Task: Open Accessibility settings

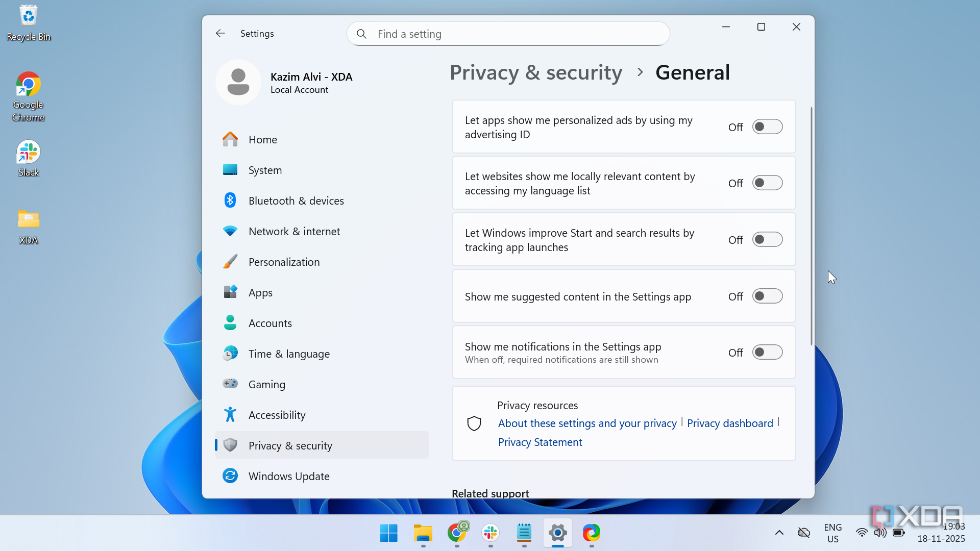Action: [277, 415]
